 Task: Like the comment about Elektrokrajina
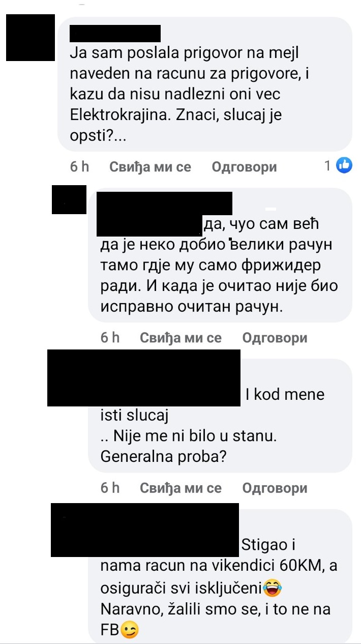pos(151,166)
